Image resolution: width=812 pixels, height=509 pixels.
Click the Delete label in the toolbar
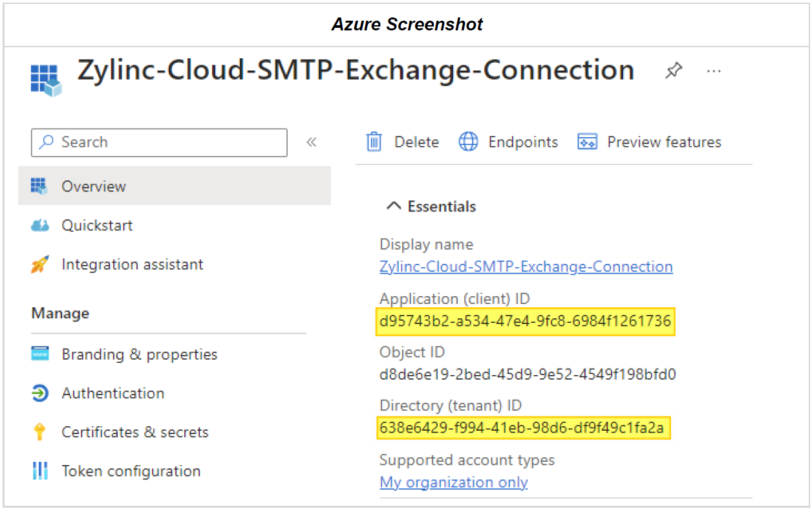[416, 142]
